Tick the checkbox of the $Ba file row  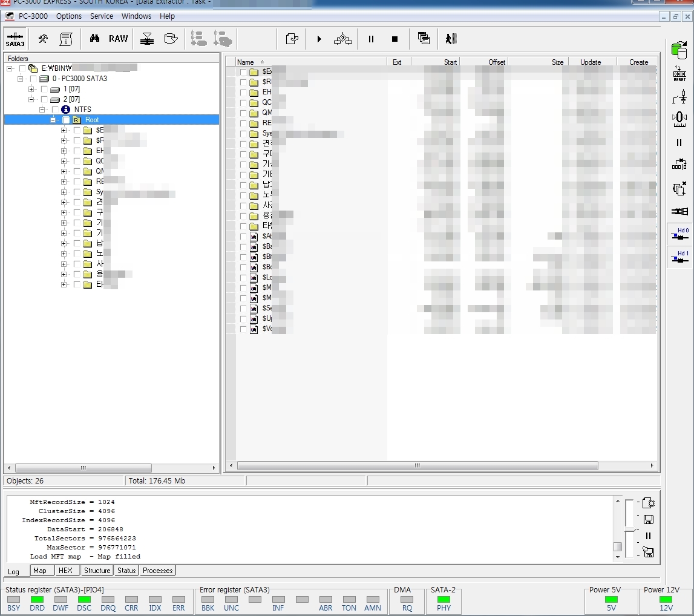[x=243, y=246]
